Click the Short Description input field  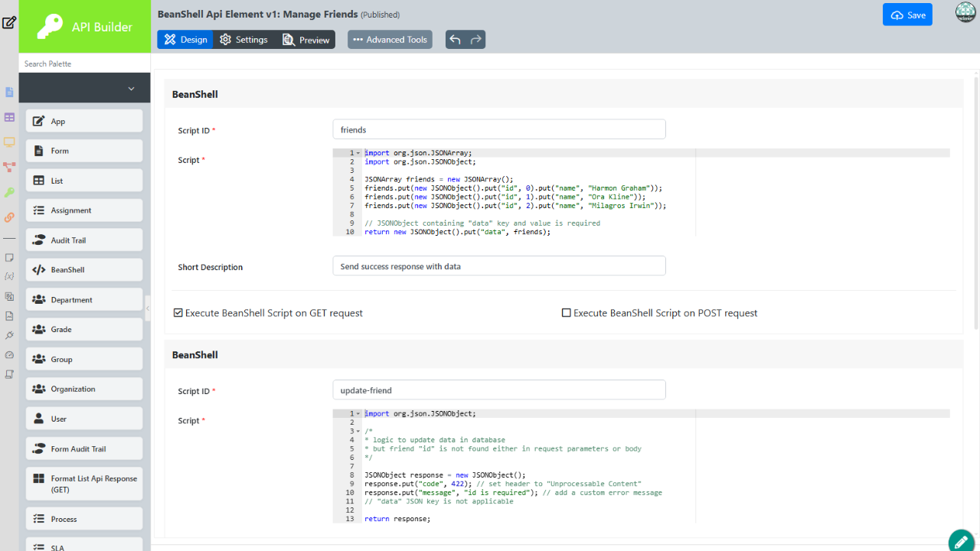click(499, 266)
